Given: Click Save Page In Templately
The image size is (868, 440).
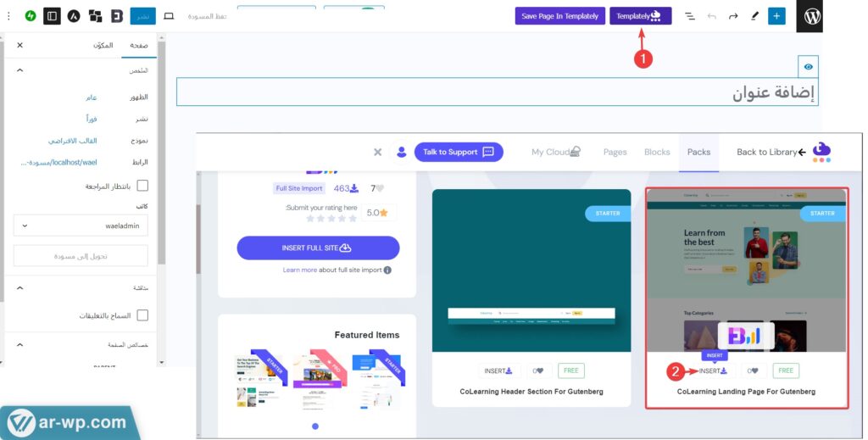Looking at the screenshot, I should pyautogui.click(x=559, y=16).
